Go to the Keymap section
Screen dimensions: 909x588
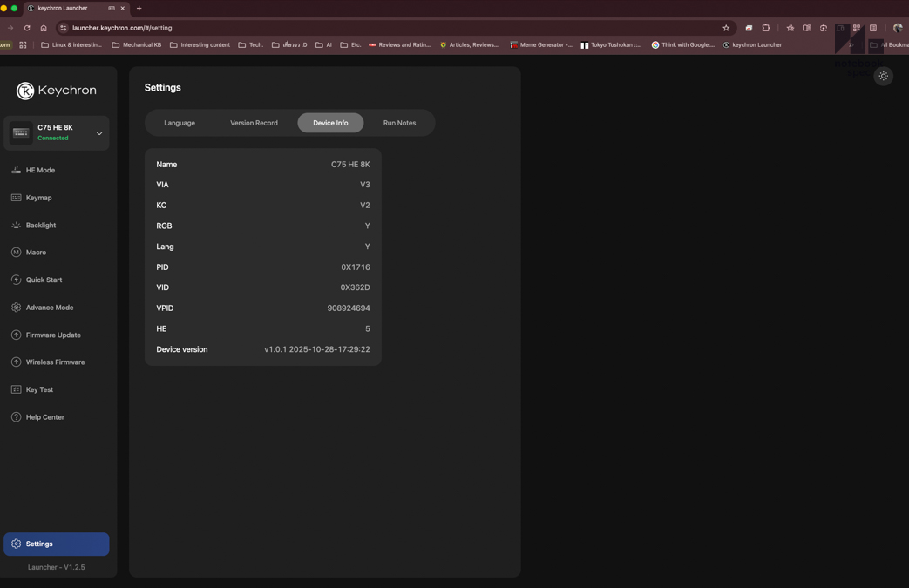[38, 198]
